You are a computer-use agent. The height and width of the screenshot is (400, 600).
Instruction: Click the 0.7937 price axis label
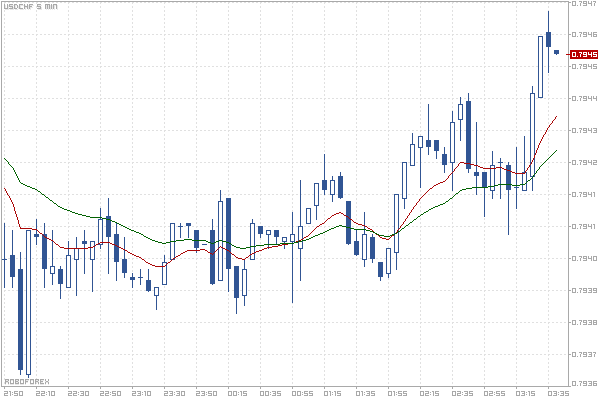pyautogui.click(x=584, y=355)
